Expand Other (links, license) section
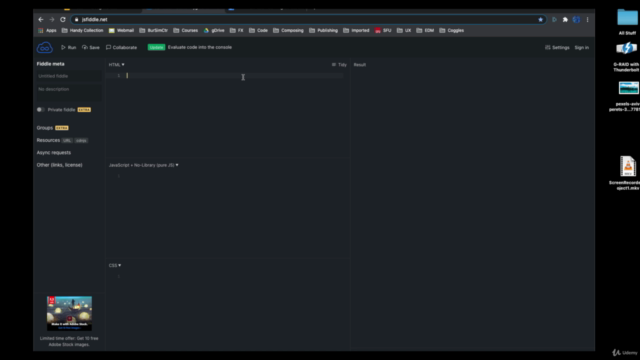 pos(60,165)
